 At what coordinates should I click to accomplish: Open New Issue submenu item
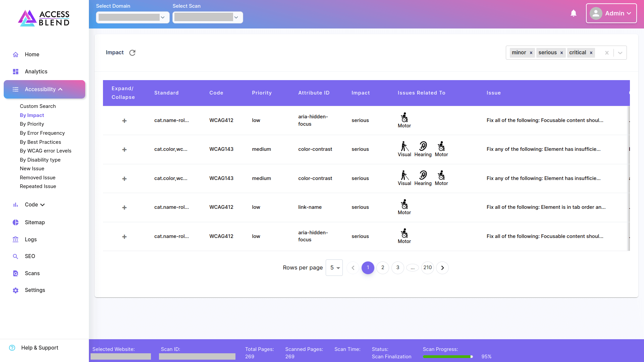click(32, 169)
